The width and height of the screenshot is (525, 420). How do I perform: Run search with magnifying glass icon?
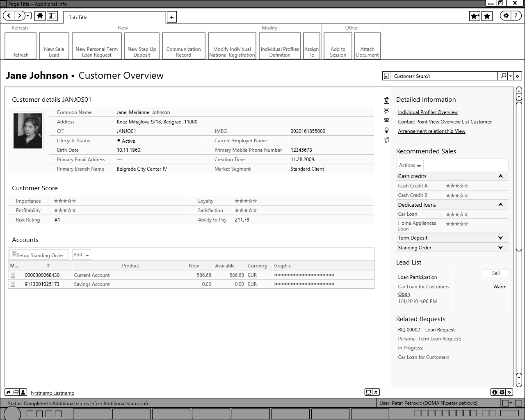coord(503,76)
